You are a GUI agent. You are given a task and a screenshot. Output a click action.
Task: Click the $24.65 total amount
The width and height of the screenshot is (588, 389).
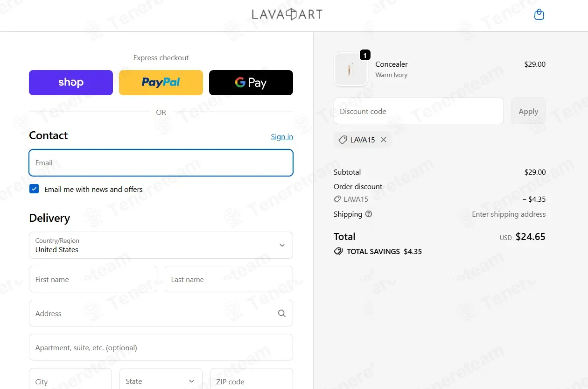pyautogui.click(x=531, y=237)
